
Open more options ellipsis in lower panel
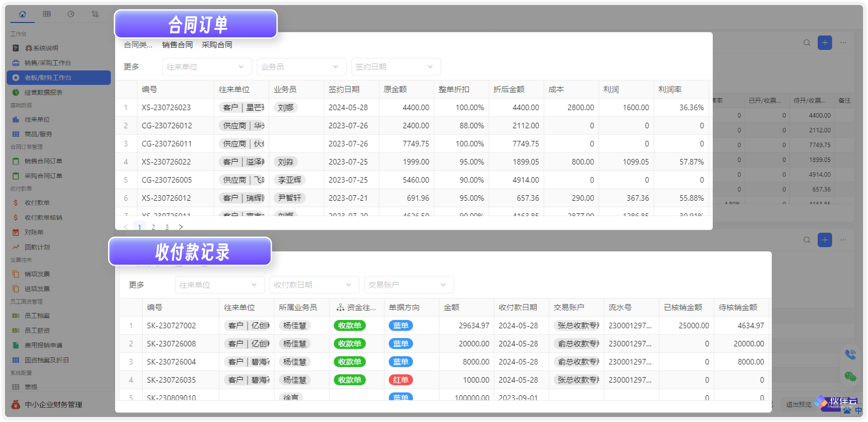[843, 240]
